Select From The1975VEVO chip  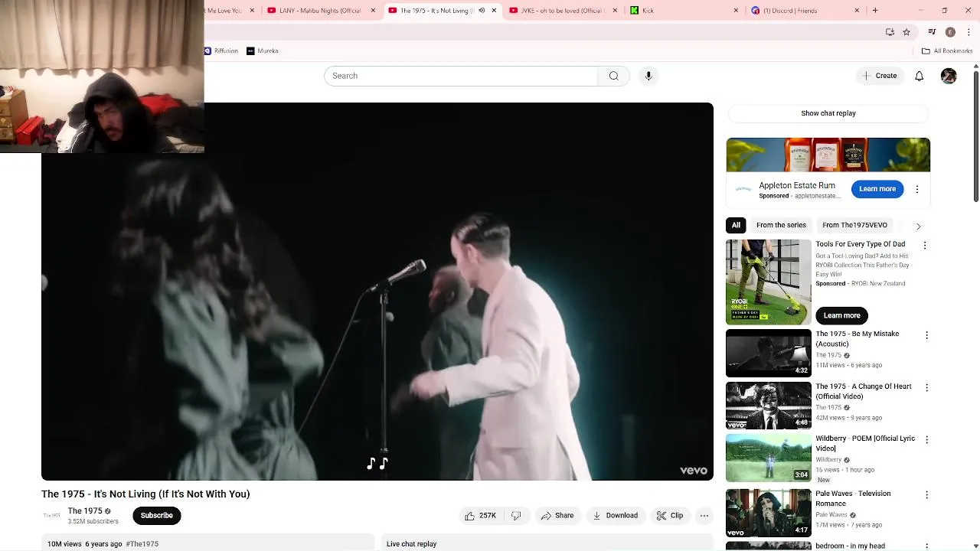click(x=854, y=225)
